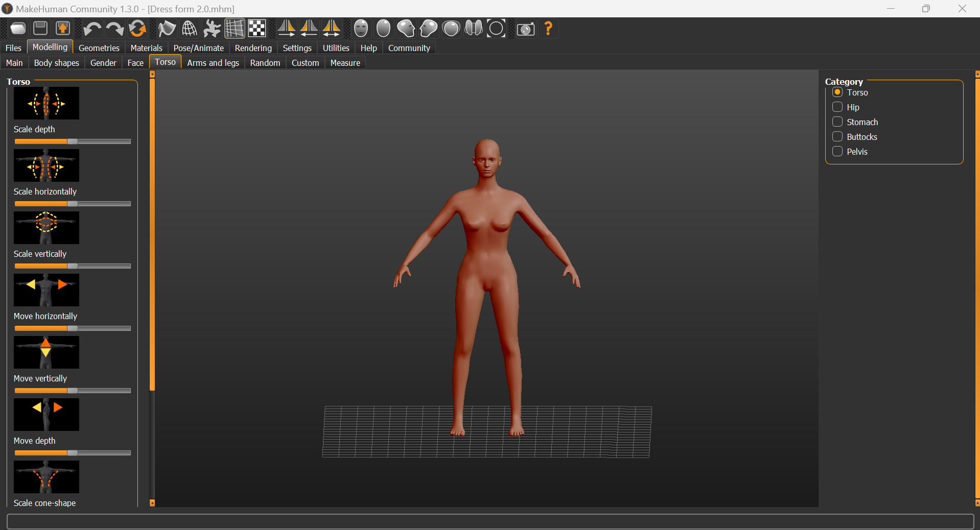Click the Scale vertically thumbnail image

click(46, 228)
